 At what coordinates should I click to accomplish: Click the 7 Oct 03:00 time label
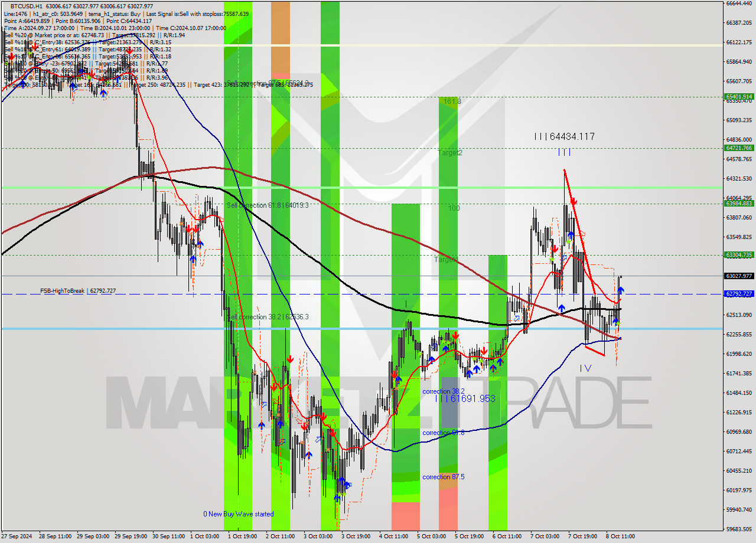(545, 537)
